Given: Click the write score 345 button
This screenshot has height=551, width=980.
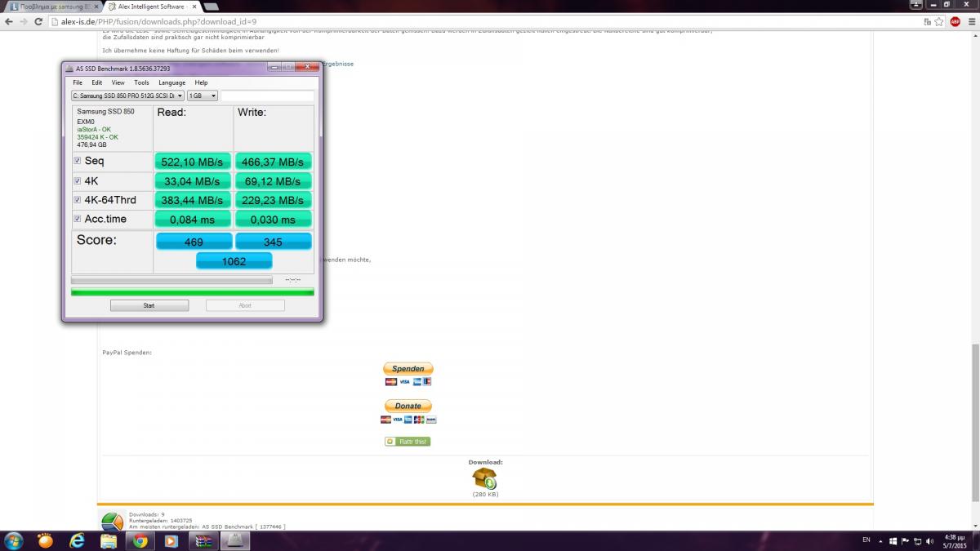Looking at the screenshot, I should tap(273, 242).
